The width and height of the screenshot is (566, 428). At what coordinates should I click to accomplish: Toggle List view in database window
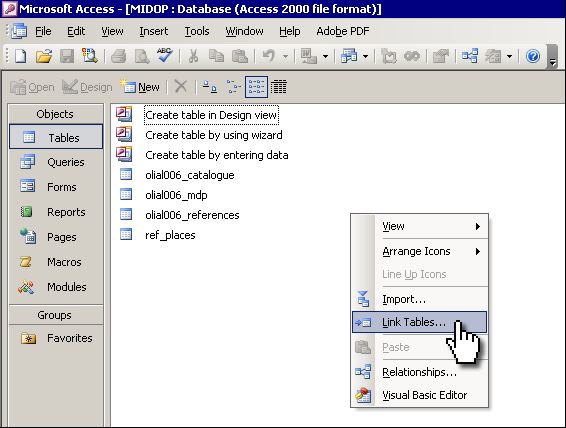click(256, 87)
